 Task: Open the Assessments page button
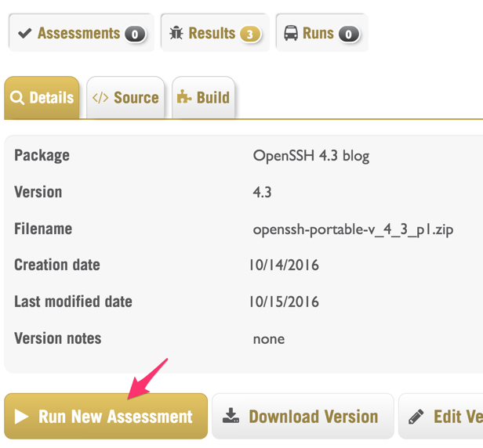[x=82, y=33]
